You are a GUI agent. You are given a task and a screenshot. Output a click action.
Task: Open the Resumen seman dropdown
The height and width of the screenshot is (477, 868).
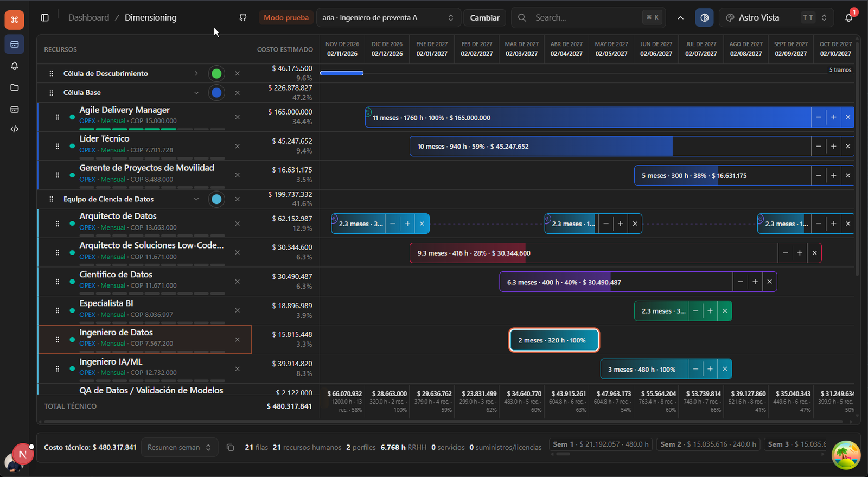pyautogui.click(x=180, y=447)
